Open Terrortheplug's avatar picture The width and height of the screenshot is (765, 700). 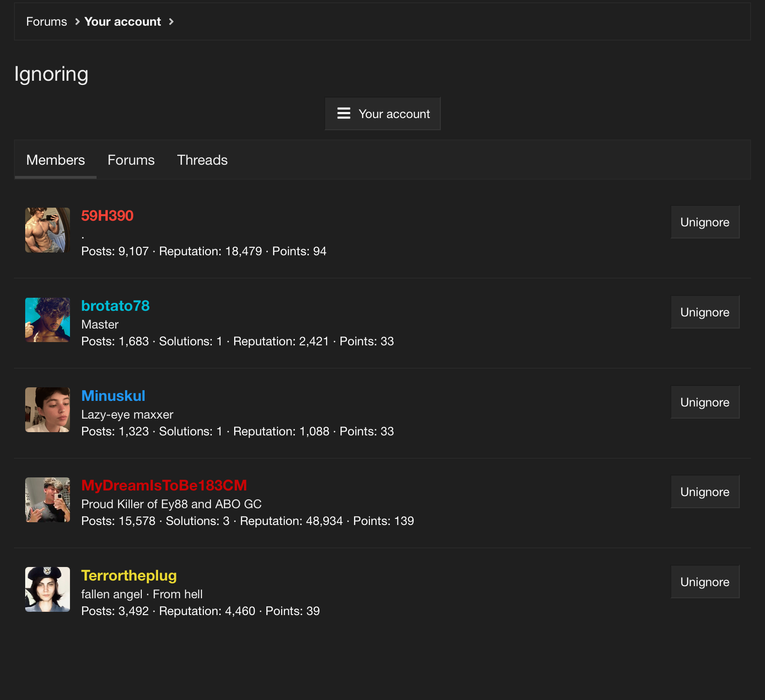pyautogui.click(x=48, y=589)
